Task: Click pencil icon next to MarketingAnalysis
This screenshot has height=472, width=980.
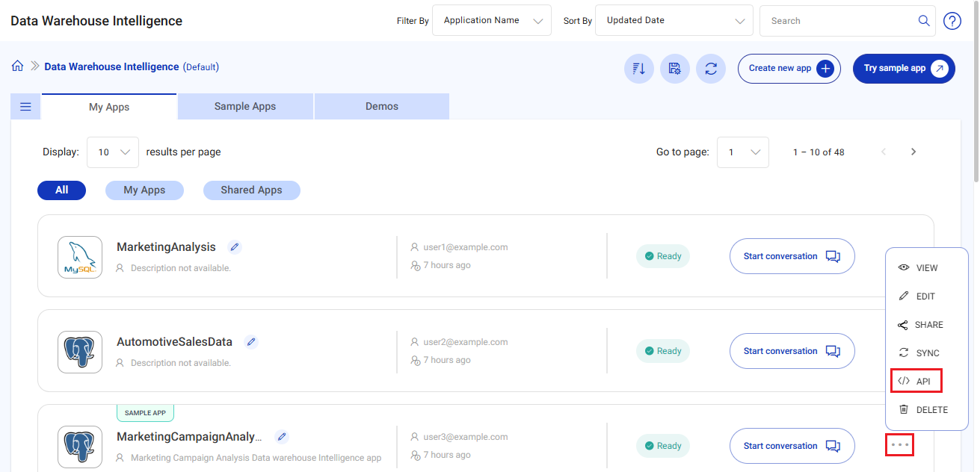Action: tap(235, 247)
